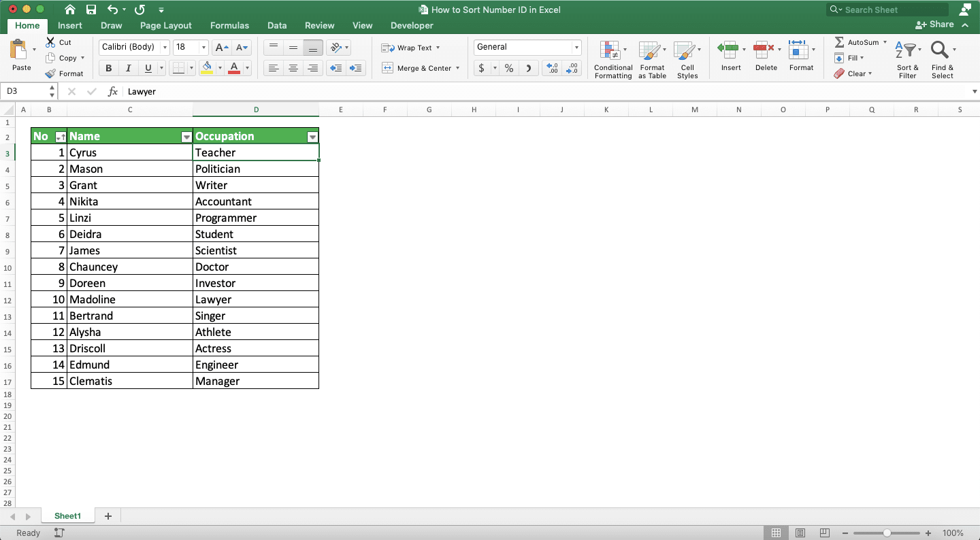Expand the formula bar
Screen dimensions: 980x540
coord(975,92)
